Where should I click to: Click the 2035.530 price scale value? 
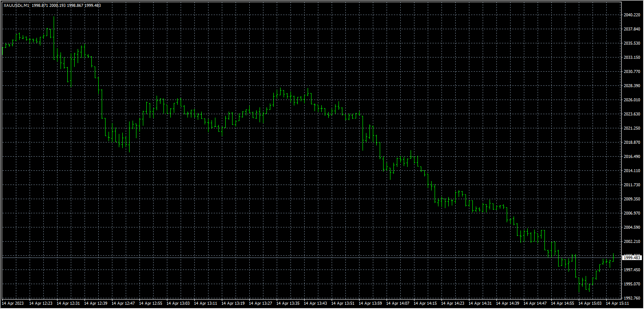point(632,43)
